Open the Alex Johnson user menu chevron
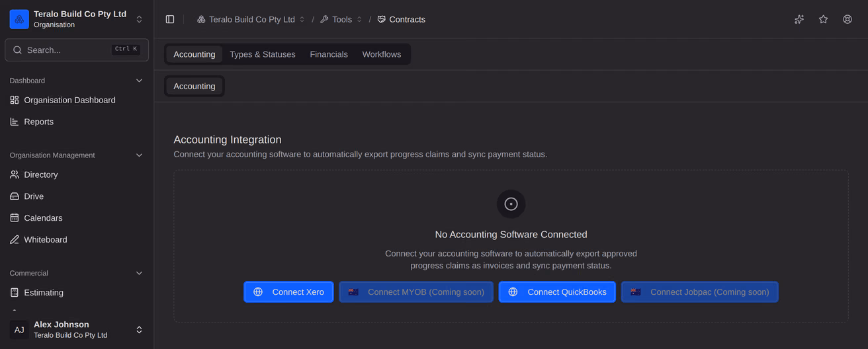Viewport: 868px width, 349px height. 139,330
